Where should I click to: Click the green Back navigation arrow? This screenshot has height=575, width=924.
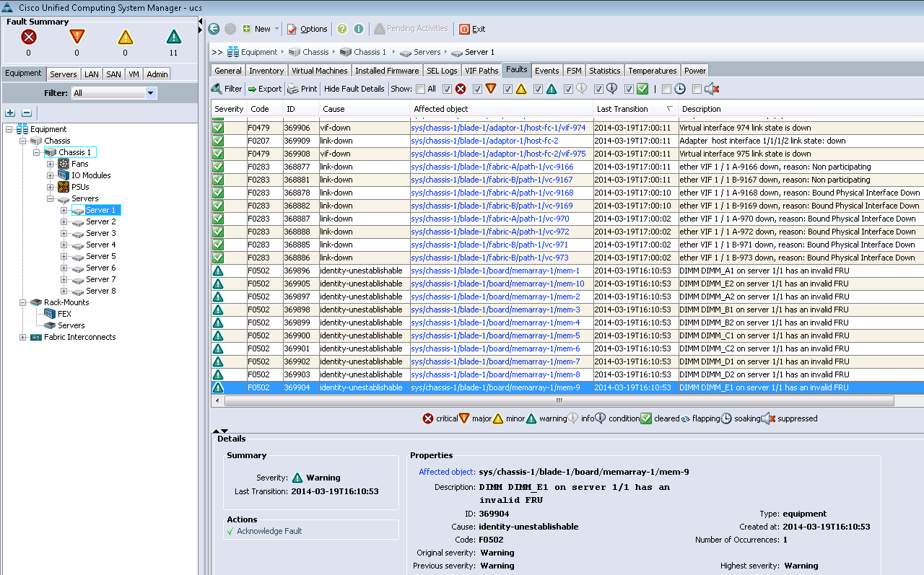pyautogui.click(x=214, y=29)
